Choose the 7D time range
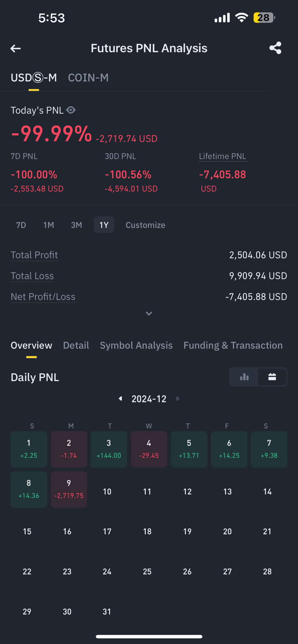 point(21,225)
